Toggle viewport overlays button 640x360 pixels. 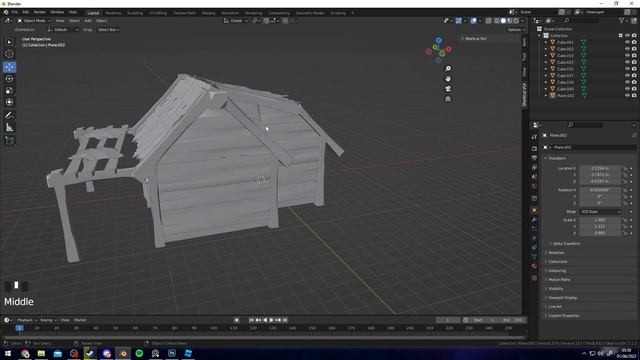[473, 21]
